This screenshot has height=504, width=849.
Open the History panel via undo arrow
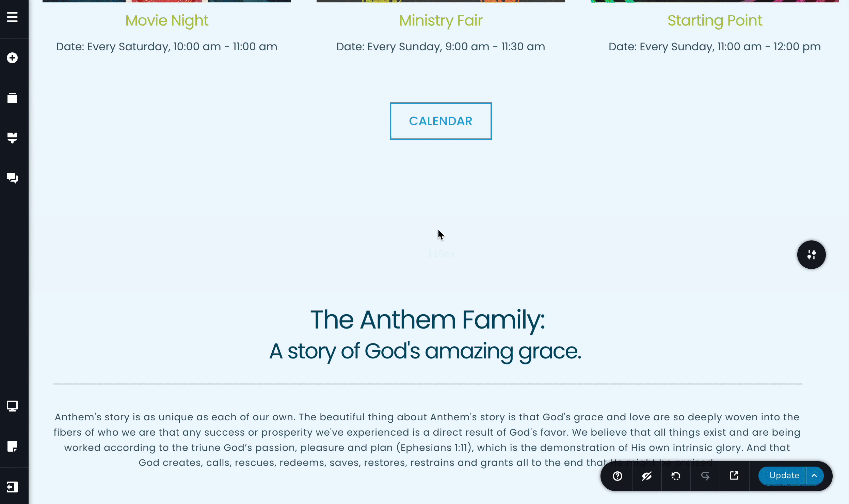675,476
